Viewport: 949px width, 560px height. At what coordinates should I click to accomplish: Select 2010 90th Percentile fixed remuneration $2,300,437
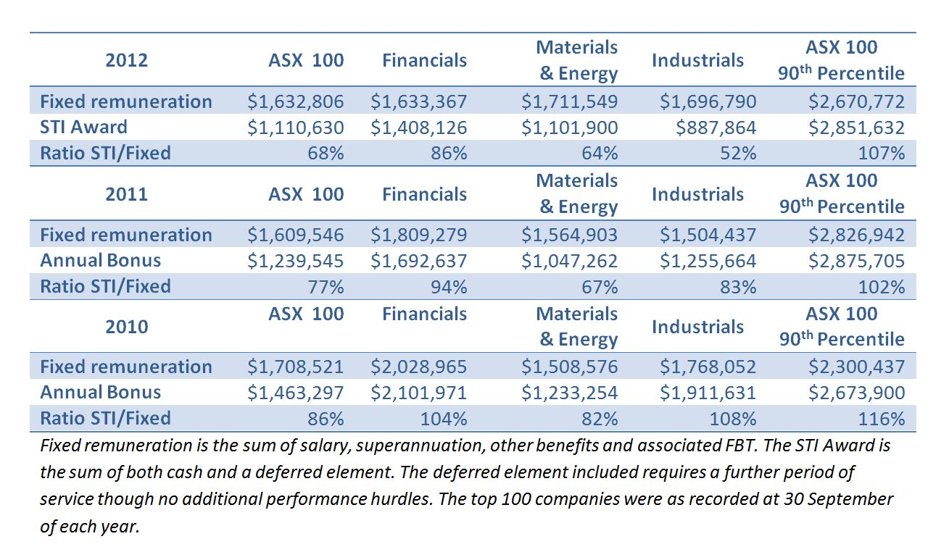(856, 367)
